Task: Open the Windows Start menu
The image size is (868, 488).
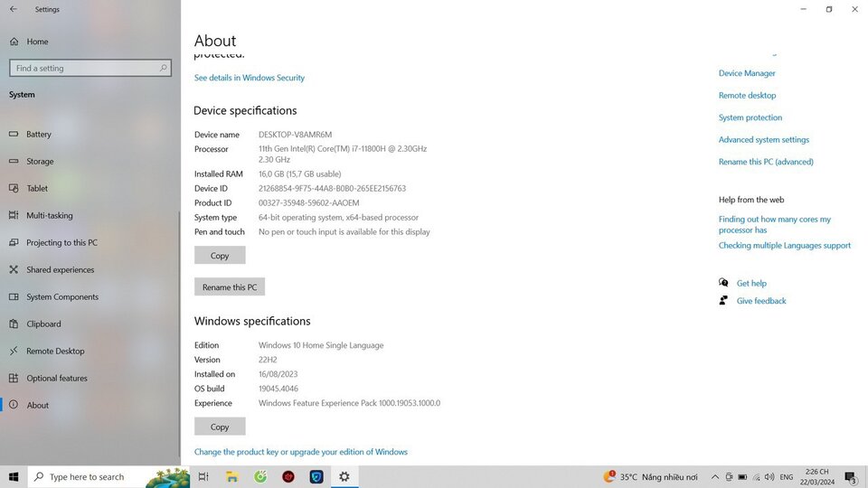Action: (x=14, y=476)
